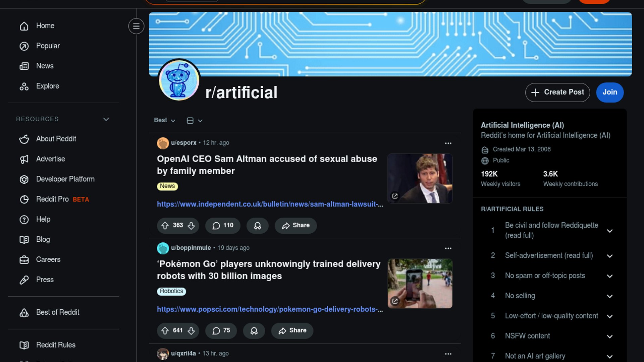Click the Create Post button
The image size is (644, 362).
[557, 92]
